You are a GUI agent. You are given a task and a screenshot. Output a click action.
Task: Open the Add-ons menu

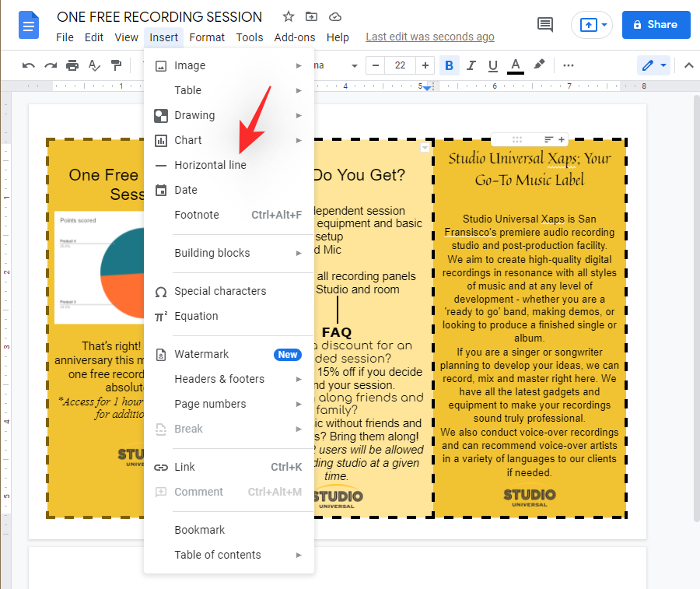[x=295, y=37]
